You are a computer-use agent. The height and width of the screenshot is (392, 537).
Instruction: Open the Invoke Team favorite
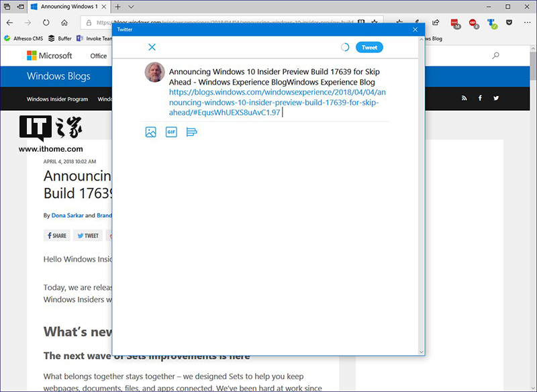94,38
